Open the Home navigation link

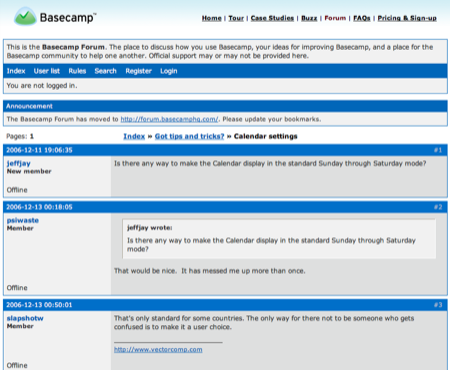click(212, 18)
